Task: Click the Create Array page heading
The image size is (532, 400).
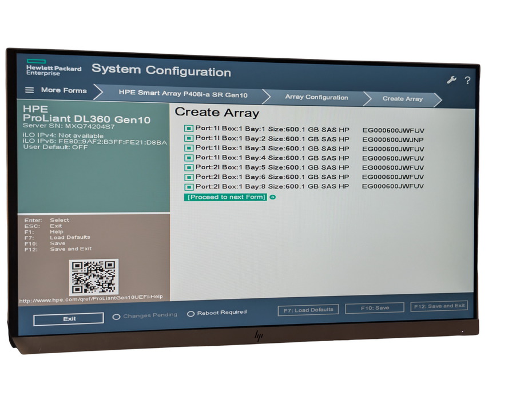Action: (217, 113)
